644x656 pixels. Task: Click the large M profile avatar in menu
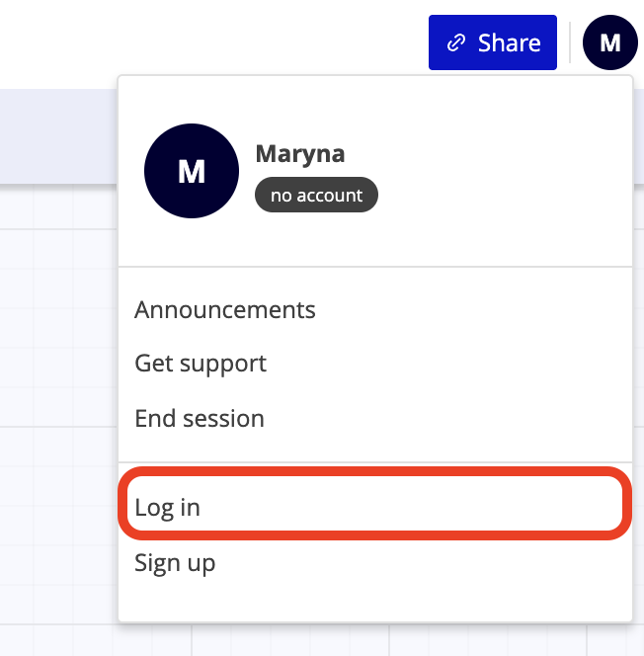point(192,171)
